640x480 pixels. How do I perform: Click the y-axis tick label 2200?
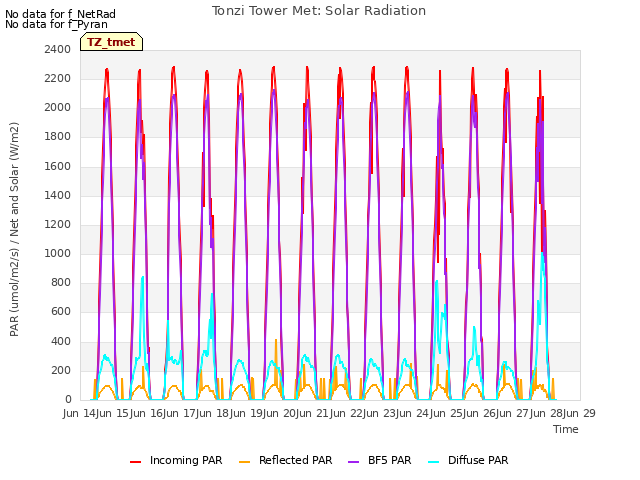(x=58, y=78)
